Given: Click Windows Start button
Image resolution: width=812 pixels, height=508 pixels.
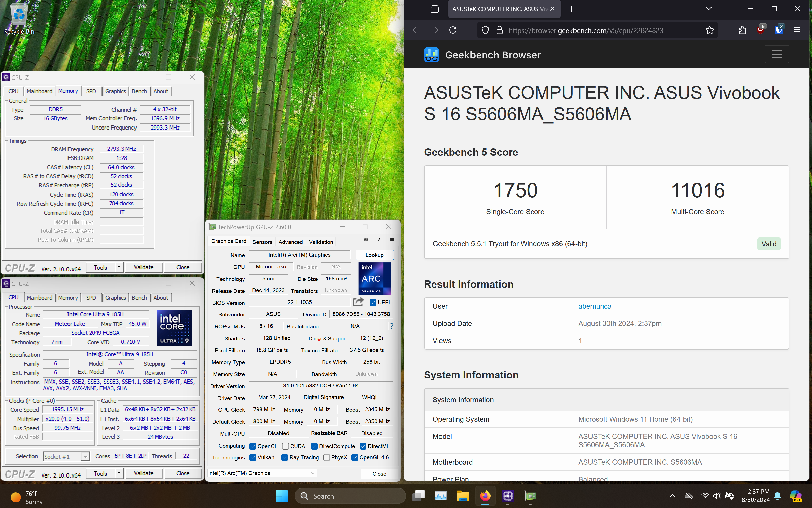Looking at the screenshot, I should tap(282, 496).
